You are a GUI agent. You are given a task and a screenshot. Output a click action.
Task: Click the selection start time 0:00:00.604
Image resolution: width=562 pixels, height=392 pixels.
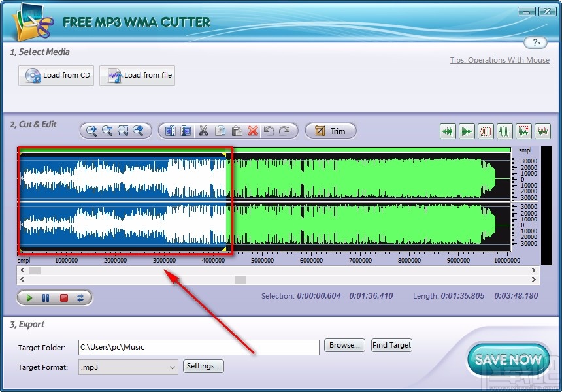pos(319,296)
